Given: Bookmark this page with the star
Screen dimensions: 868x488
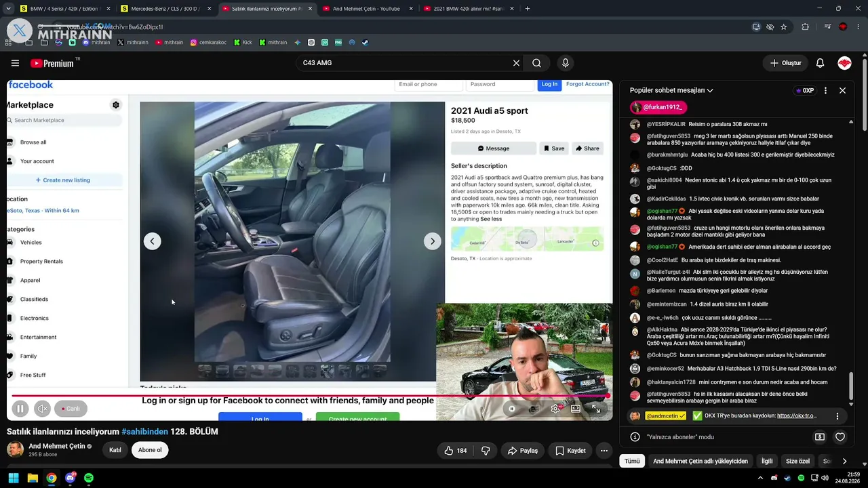Looking at the screenshot, I should coord(784,27).
